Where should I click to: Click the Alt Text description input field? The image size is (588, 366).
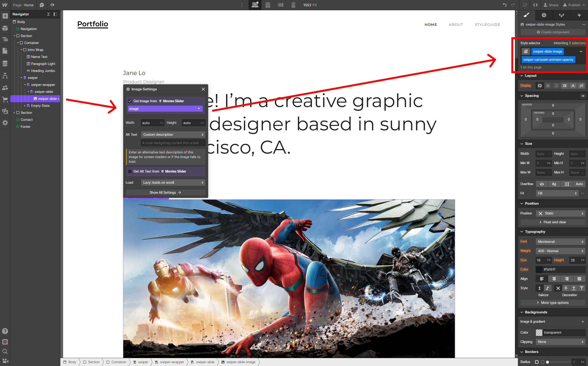(x=173, y=143)
